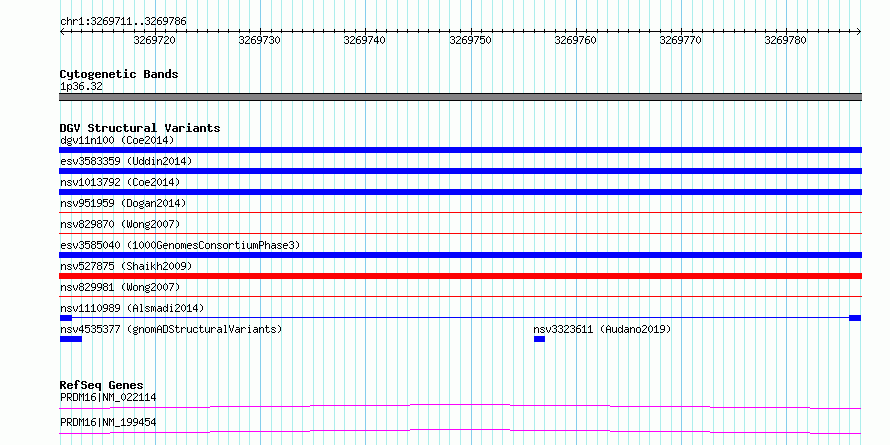Open nsv3323611 (Audano2019) variant label
This screenshot has width=890, height=445.
click(602, 329)
